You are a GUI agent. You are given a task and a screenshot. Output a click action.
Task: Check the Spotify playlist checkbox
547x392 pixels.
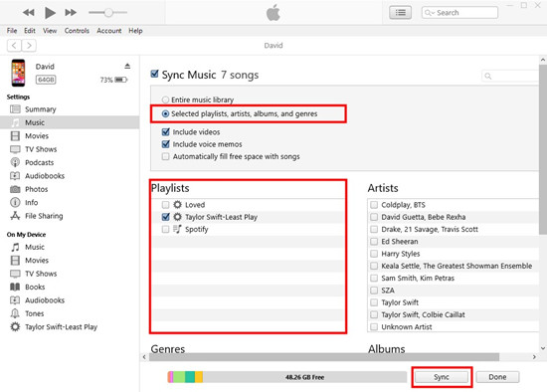point(166,230)
